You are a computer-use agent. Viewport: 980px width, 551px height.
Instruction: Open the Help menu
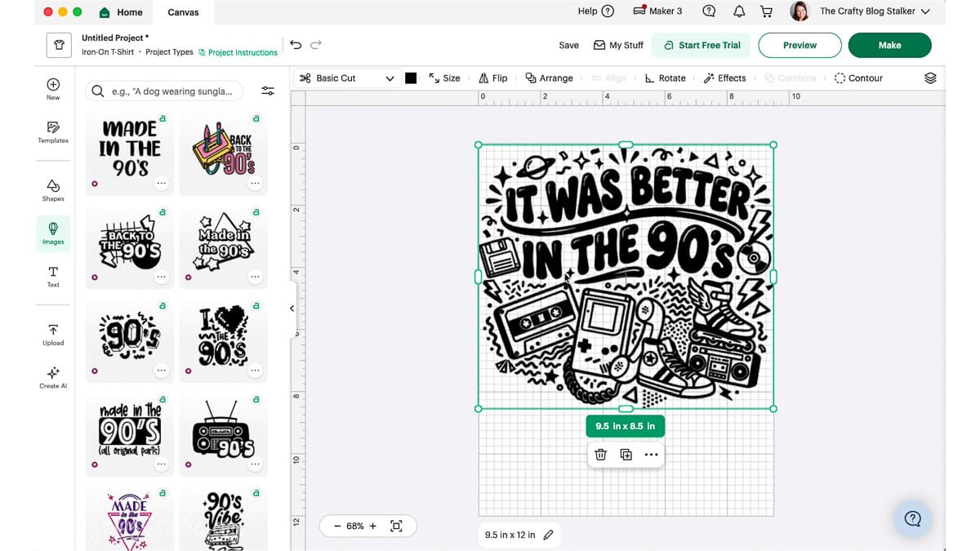[596, 11]
